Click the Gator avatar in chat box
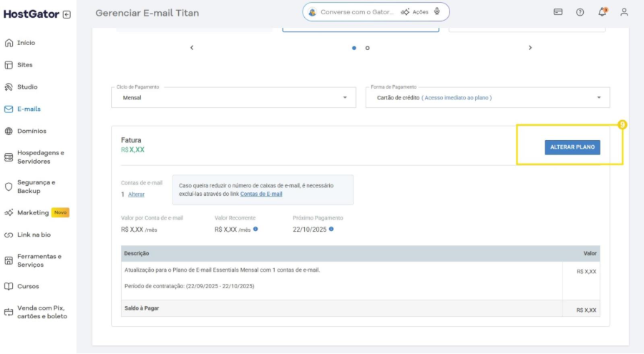 313,12
